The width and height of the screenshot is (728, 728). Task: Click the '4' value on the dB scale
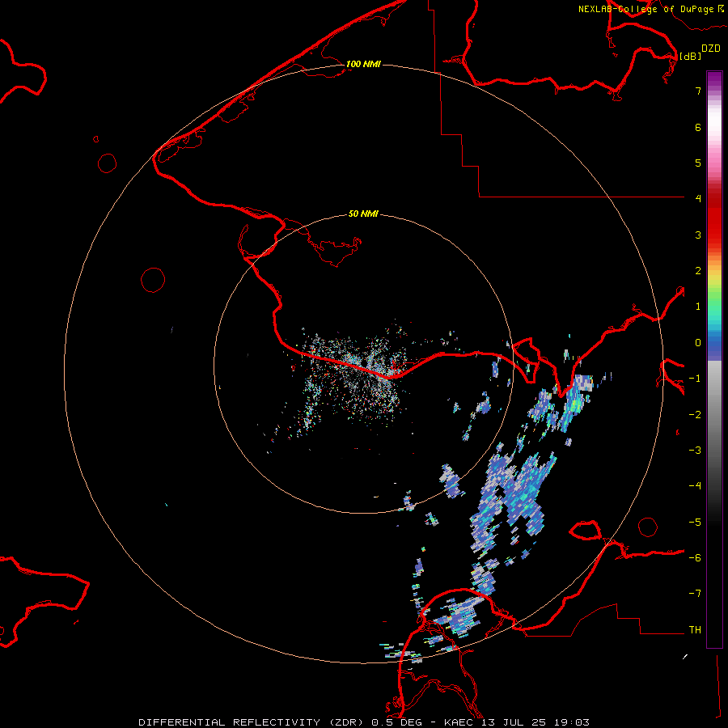click(x=698, y=199)
